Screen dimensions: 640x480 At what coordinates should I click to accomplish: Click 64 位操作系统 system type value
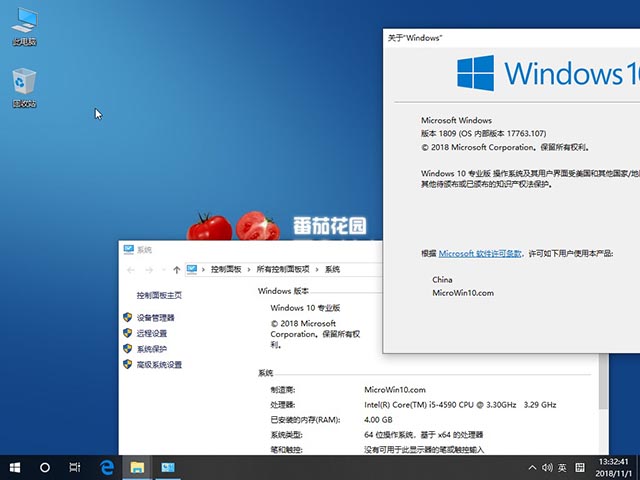click(x=423, y=435)
